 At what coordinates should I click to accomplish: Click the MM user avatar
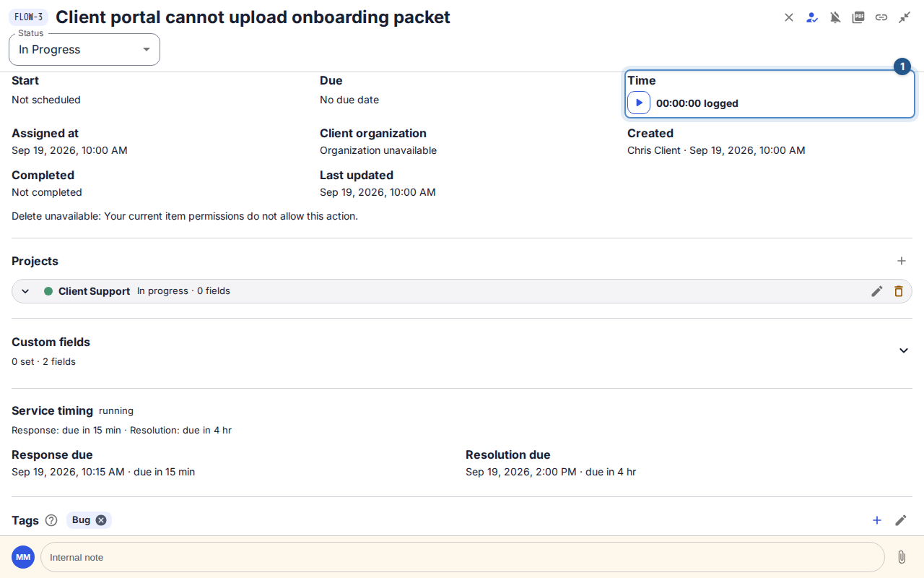click(23, 557)
